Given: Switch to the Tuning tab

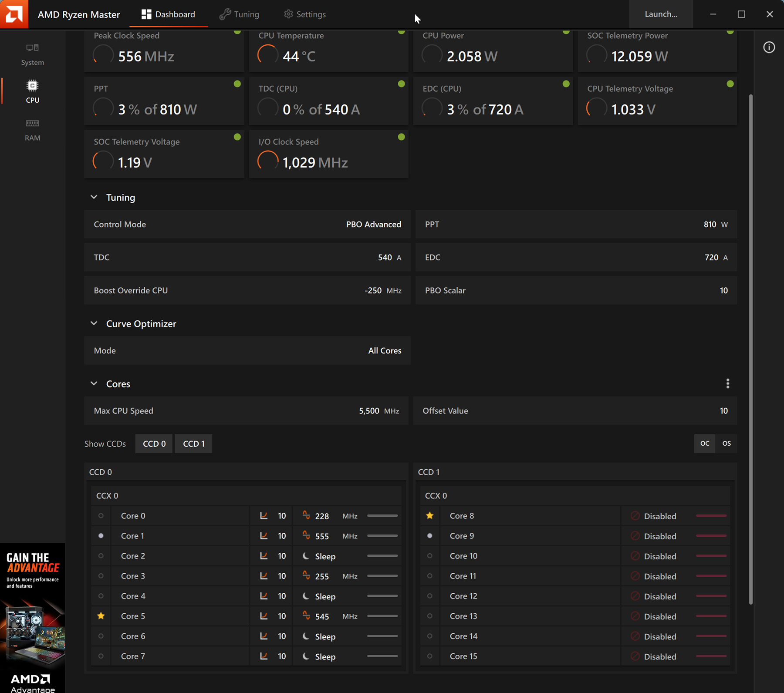Looking at the screenshot, I should 239,14.
